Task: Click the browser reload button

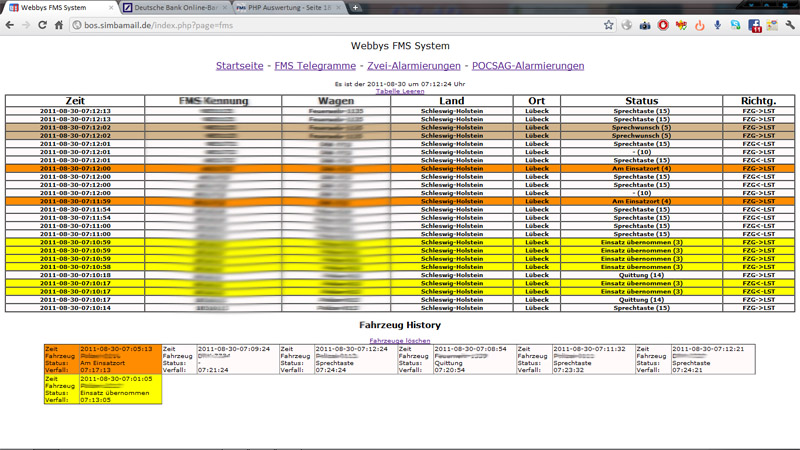Action: point(42,25)
